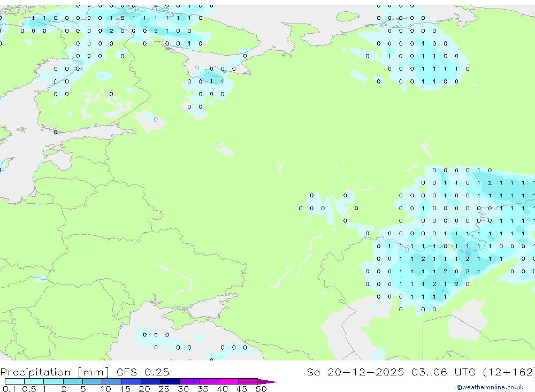Pick the 40–45 mm magenta legend segment
The image size is (535, 392).
coord(228,381)
